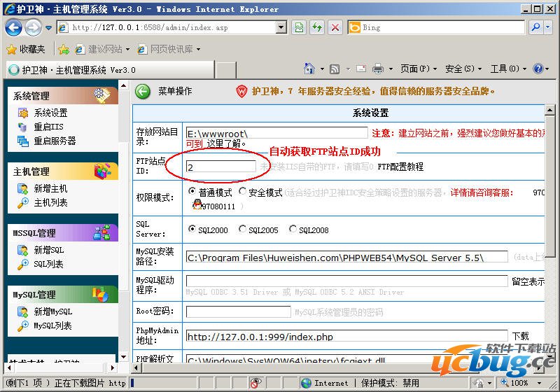Select the SQL2005 radio button
The image size is (560, 392).
point(242,228)
